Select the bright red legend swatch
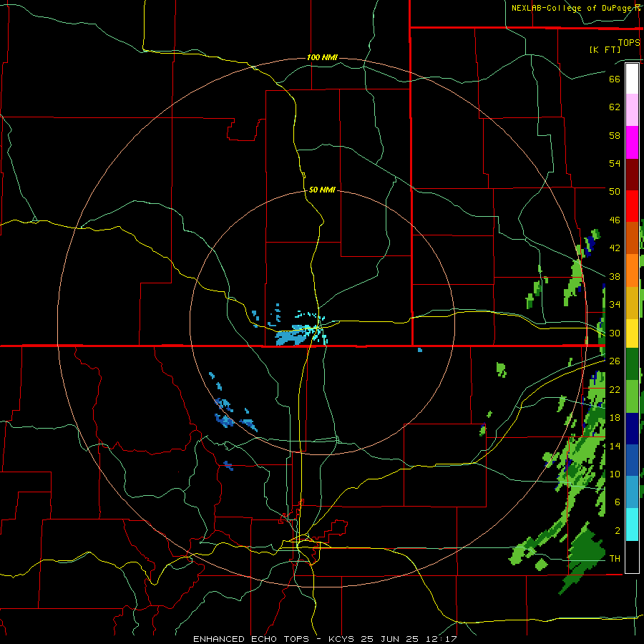The image size is (644, 644). pos(632,206)
